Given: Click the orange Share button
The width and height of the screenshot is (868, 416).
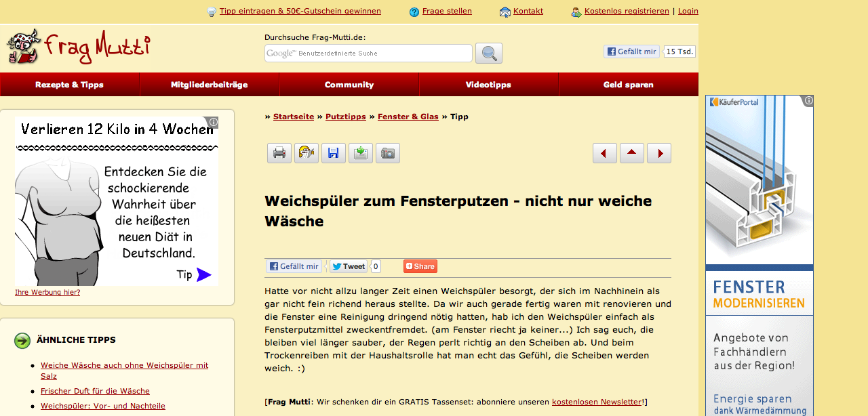Looking at the screenshot, I should coord(420,266).
